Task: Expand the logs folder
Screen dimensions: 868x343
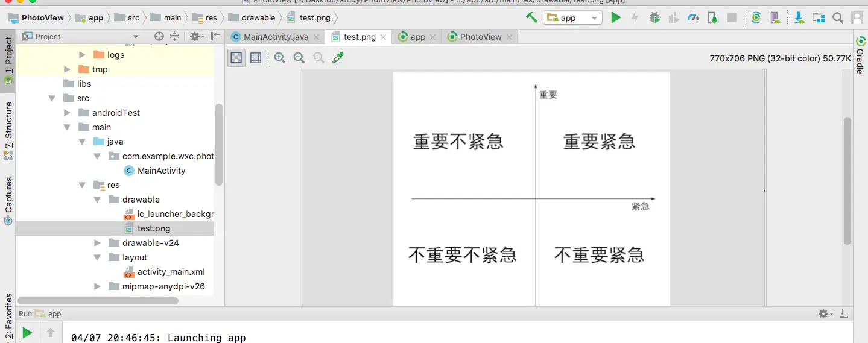Action: [83, 55]
